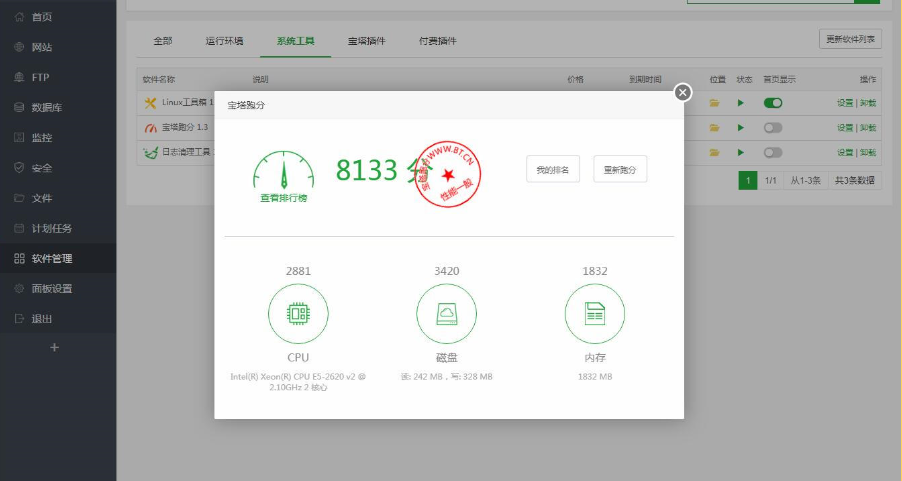Click the 8133 分 total score text
The height and width of the screenshot is (481, 902).
pos(384,170)
